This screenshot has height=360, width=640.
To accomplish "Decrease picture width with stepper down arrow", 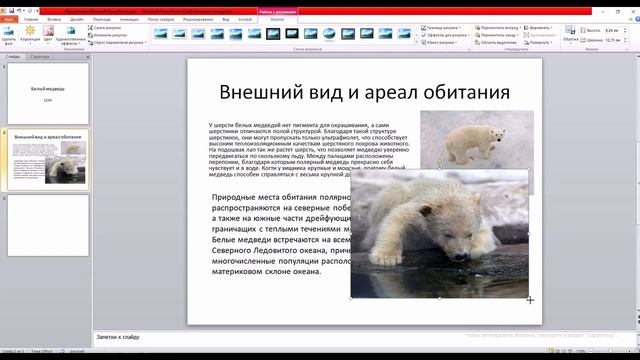I will (x=625, y=42).
